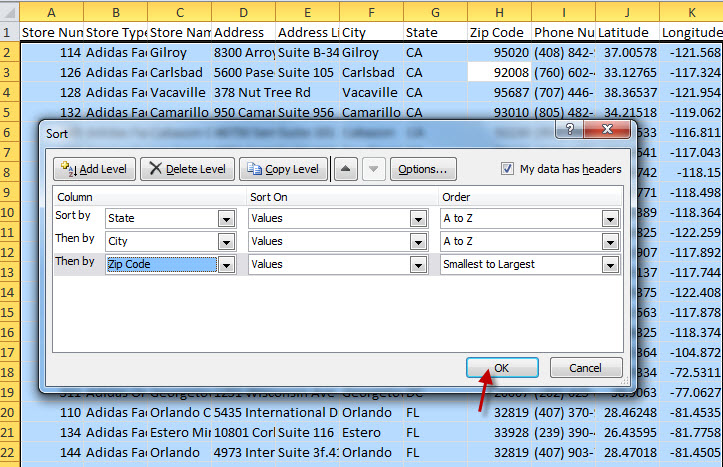Image resolution: width=723 pixels, height=467 pixels.
Task: Open Order dropdown for State level
Action: pyautogui.click(x=610, y=219)
